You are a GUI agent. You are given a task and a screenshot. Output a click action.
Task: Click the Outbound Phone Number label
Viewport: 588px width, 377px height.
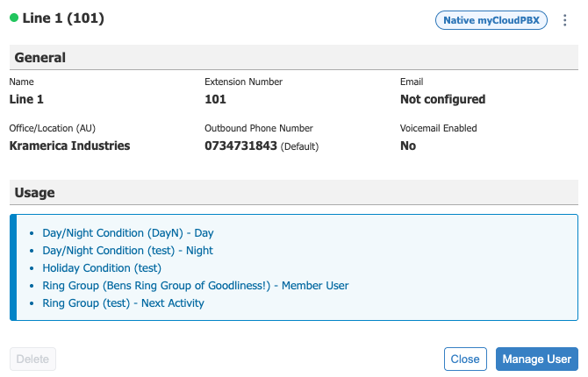(x=259, y=128)
